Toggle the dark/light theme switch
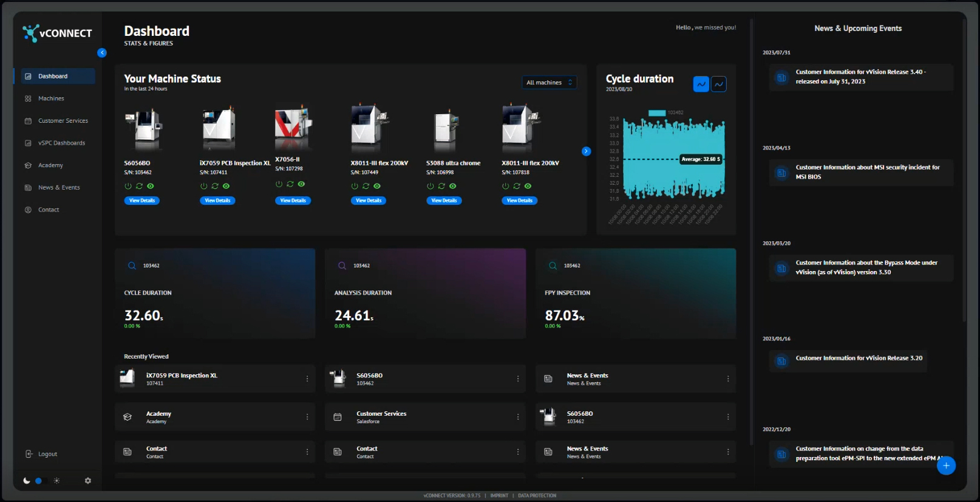 click(x=39, y=481)
